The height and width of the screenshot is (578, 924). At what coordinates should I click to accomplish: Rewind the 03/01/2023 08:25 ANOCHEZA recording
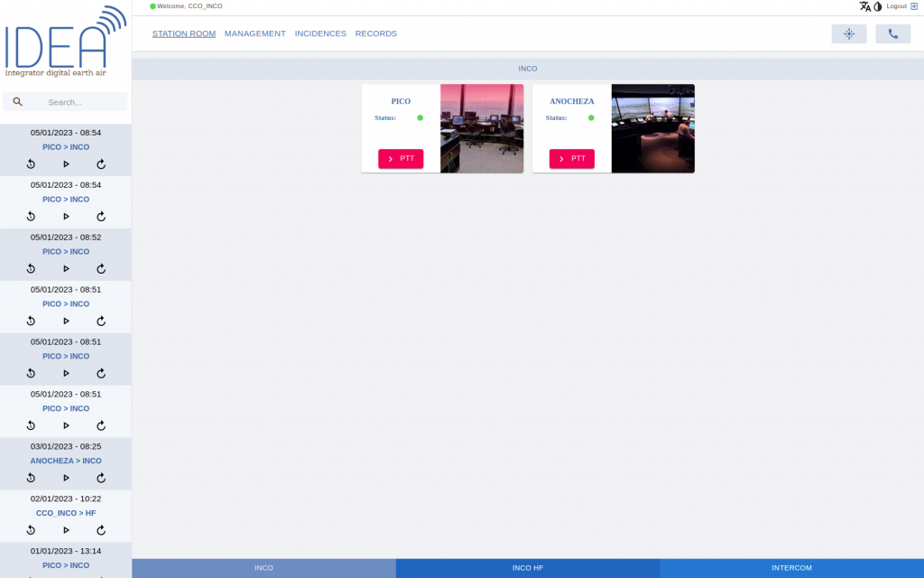pos(31,478)
